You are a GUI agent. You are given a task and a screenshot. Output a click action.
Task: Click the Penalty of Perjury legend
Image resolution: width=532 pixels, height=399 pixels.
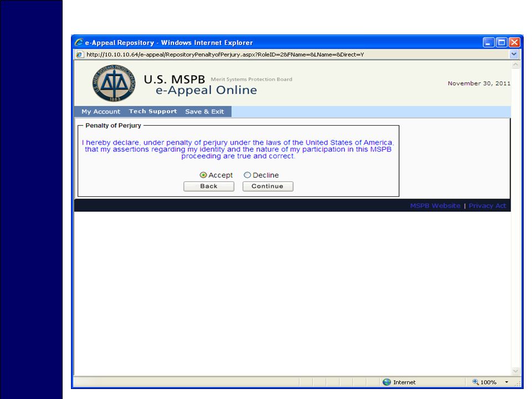point(113,126)
